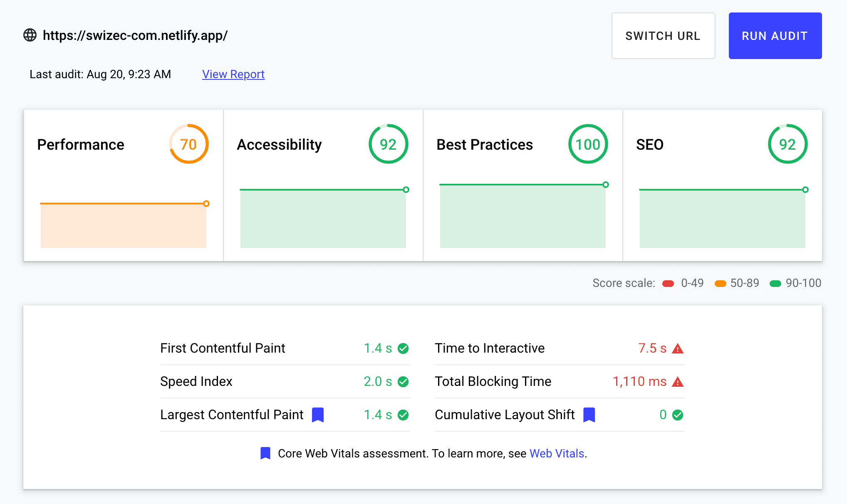This screenshot has height=504, width=847.
Task: Open the View Report link
Action: pos(233,74)
